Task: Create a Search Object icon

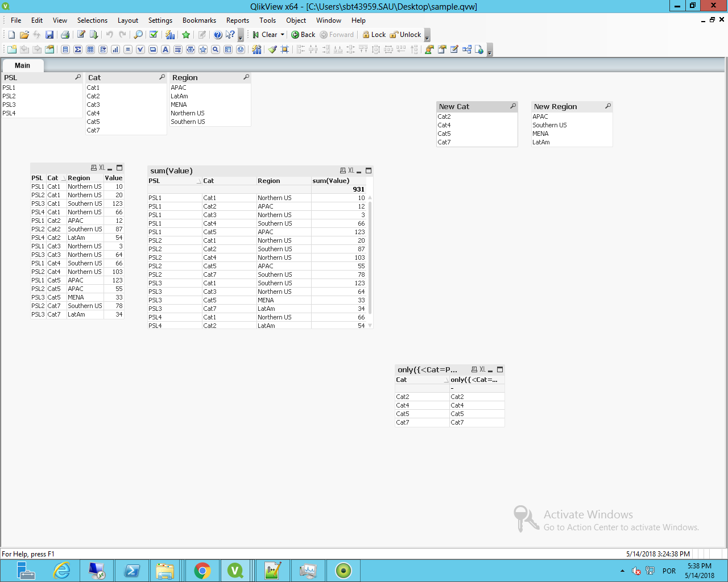Action: [x=216, y=49]
